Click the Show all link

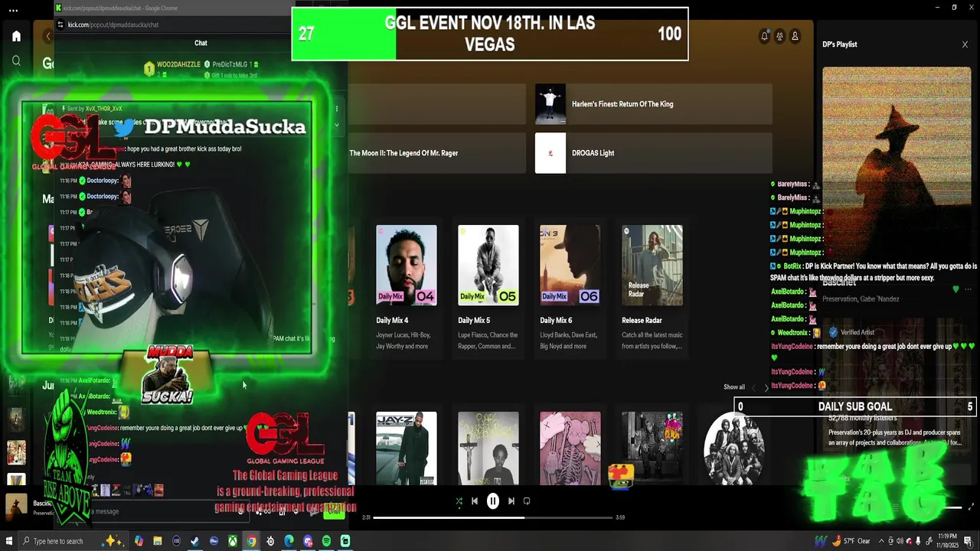tap(734, 387)
